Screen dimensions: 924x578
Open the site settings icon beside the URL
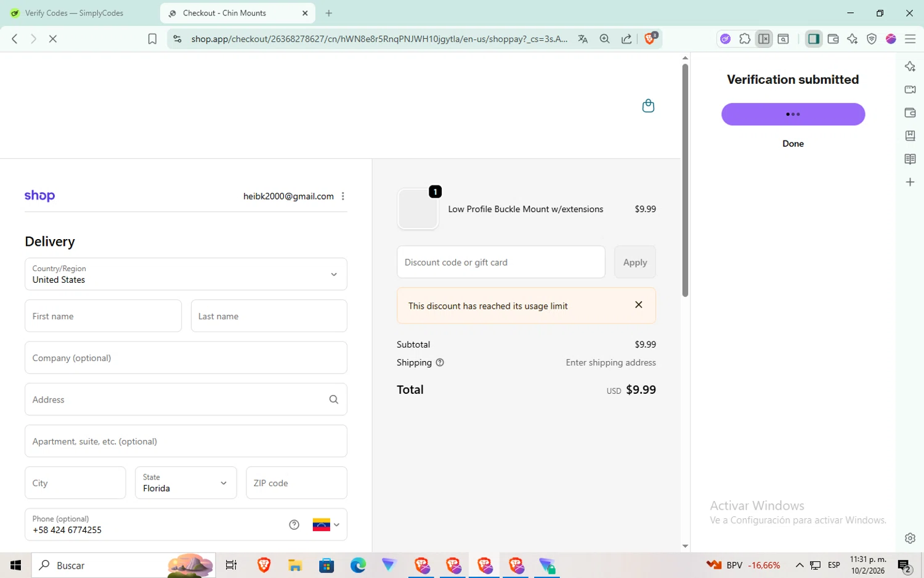(177, 39)
